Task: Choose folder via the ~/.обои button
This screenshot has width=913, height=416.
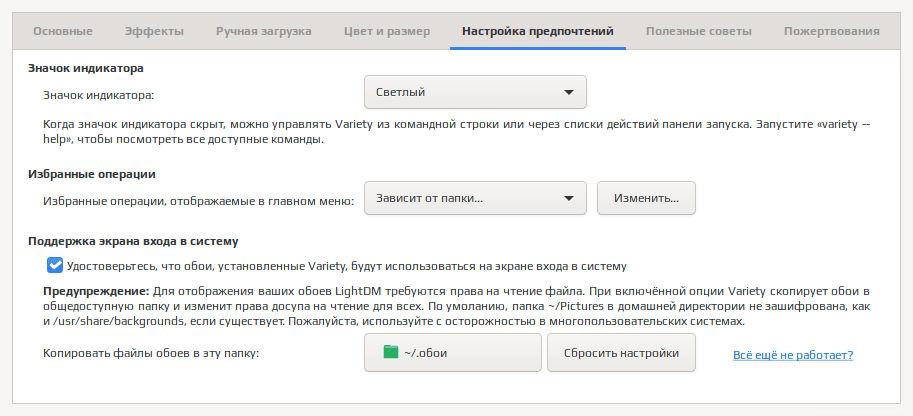Action: tap(453, 352)
